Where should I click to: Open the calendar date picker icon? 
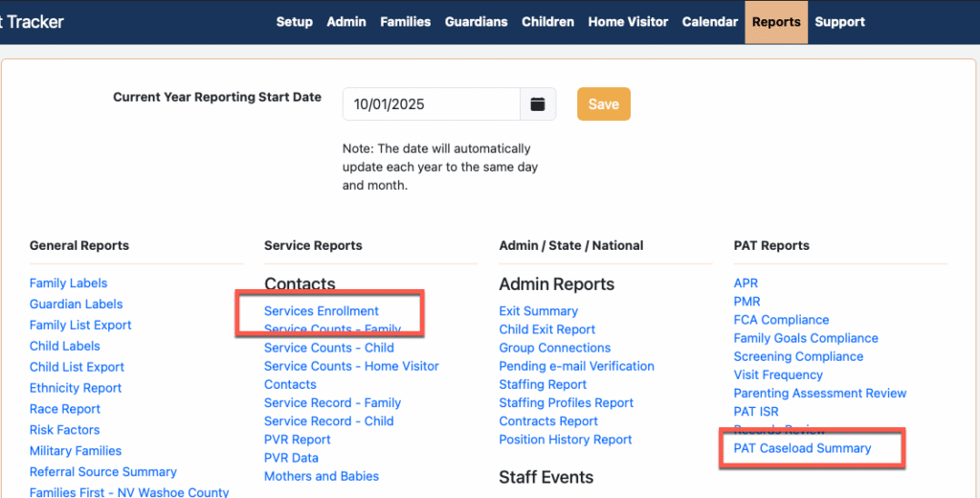point(538,104)
